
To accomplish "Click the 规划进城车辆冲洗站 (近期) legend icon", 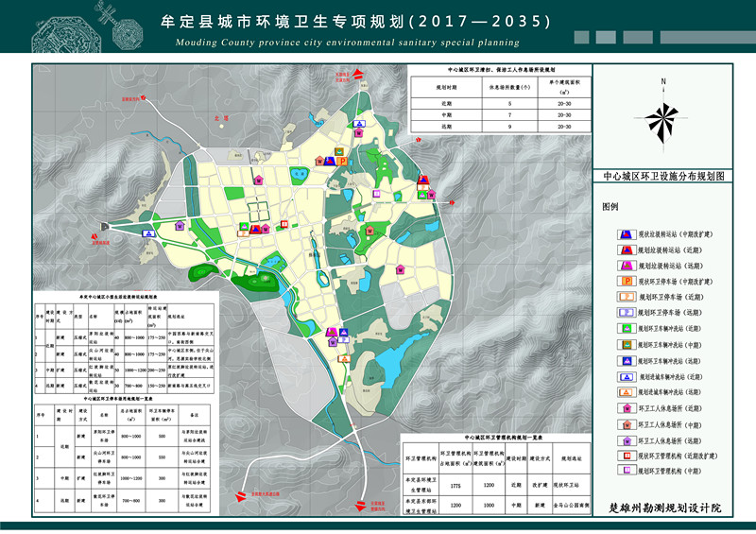I will click(x=626, y=376).
